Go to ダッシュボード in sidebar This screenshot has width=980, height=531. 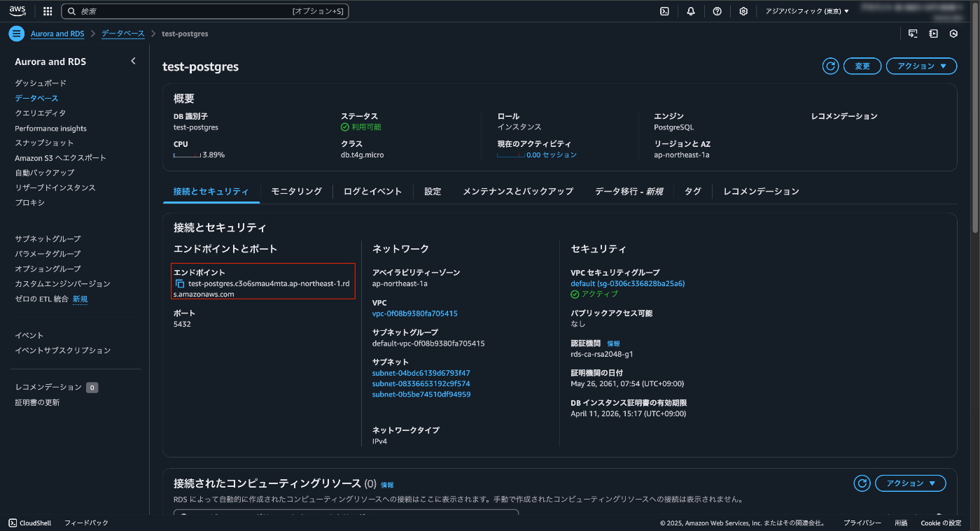(41, 83)
